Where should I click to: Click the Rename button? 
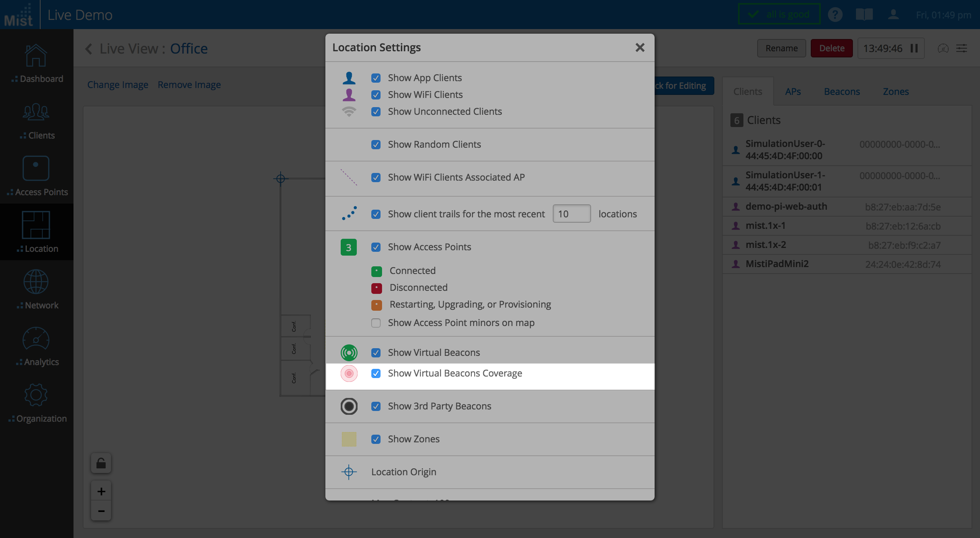pyautogui.click(x=781, y=48)
